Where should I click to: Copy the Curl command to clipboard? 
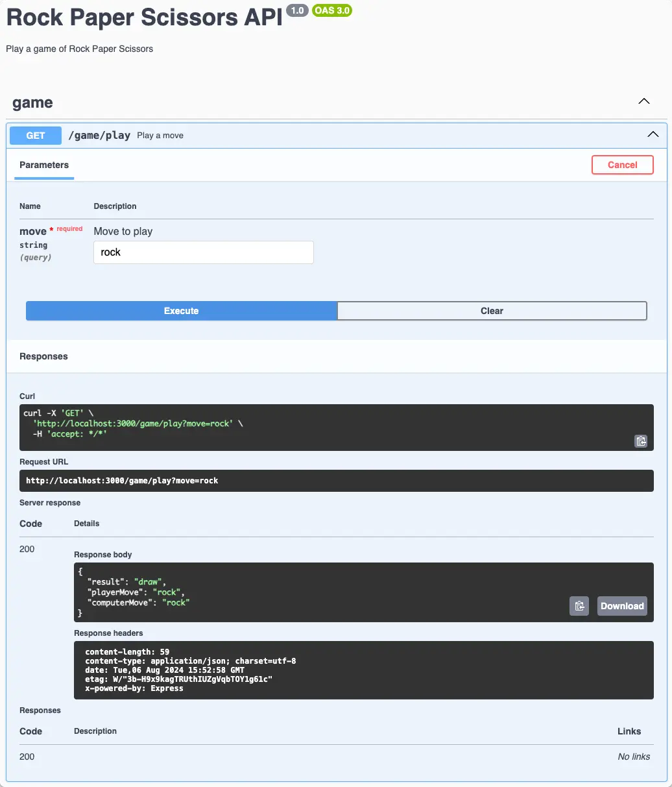(x=641, y=441)
